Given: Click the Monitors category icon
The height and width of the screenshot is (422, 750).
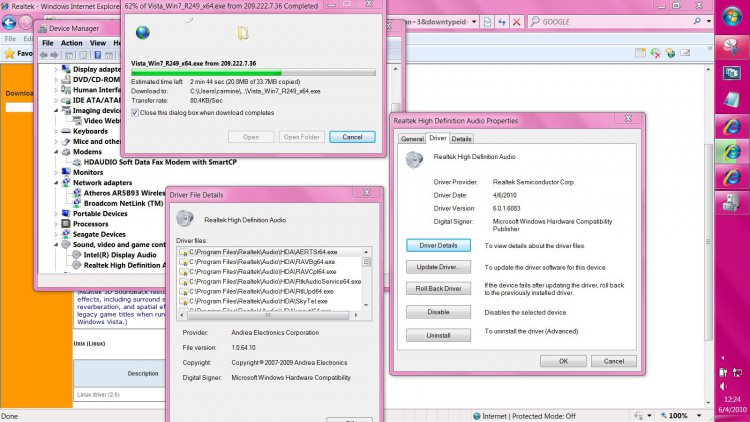Looking at the screenshot, I should pos(66,172).
